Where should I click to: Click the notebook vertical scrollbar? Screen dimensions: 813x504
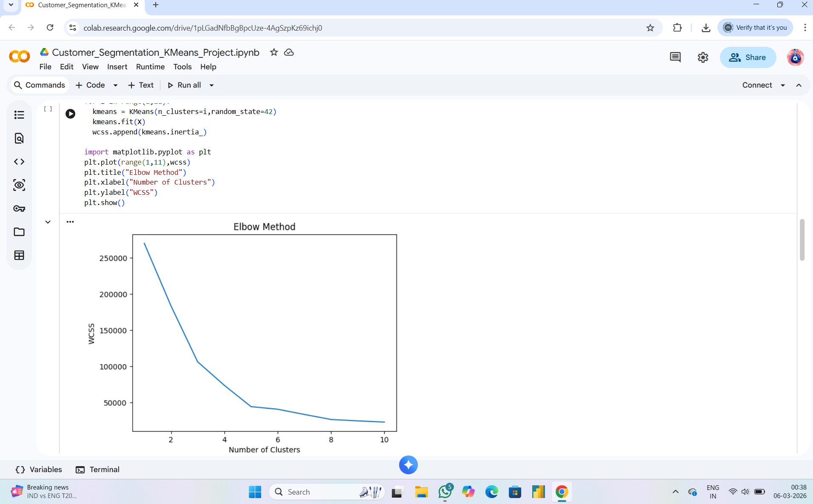tap(802, 239)
